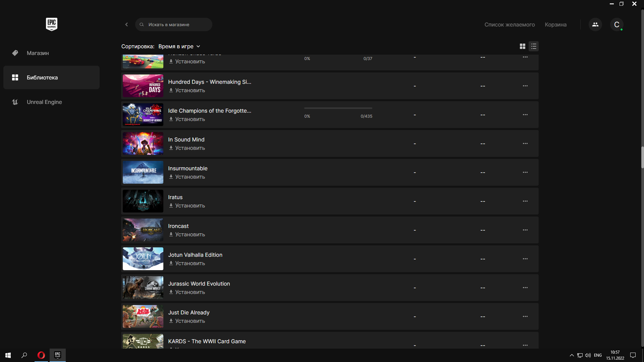The height and width of the screenshot is (362, 644).
Task: Open Hundred Days game thumbnail
Action: pos(143,86)
